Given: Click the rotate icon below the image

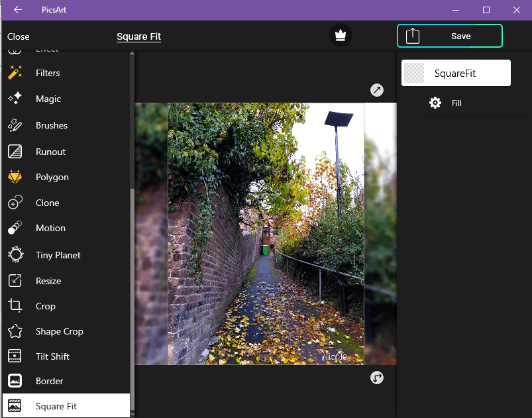Looking at the screenshot, I should 377,378.
